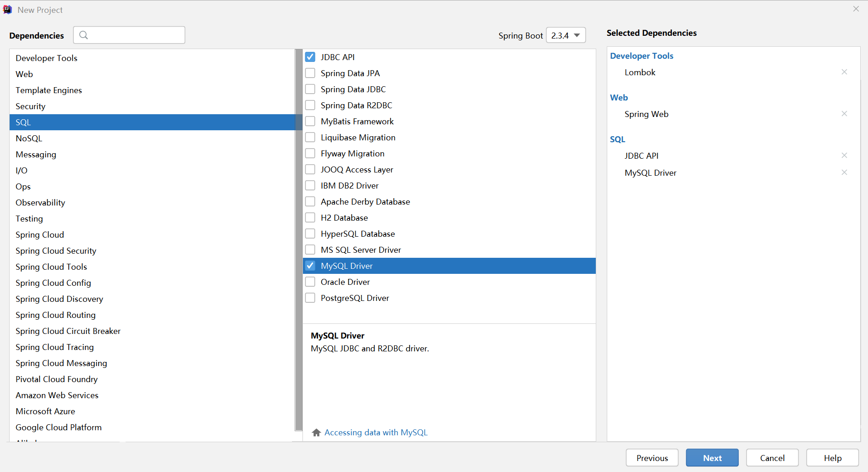Select the Security category

coord(152,106)
